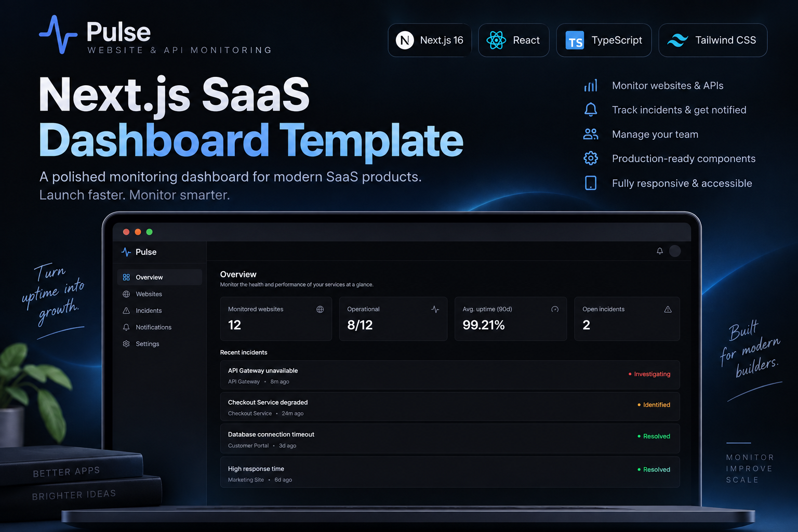
Task: Open the High response time incident
Action: [x=450, y=472]
